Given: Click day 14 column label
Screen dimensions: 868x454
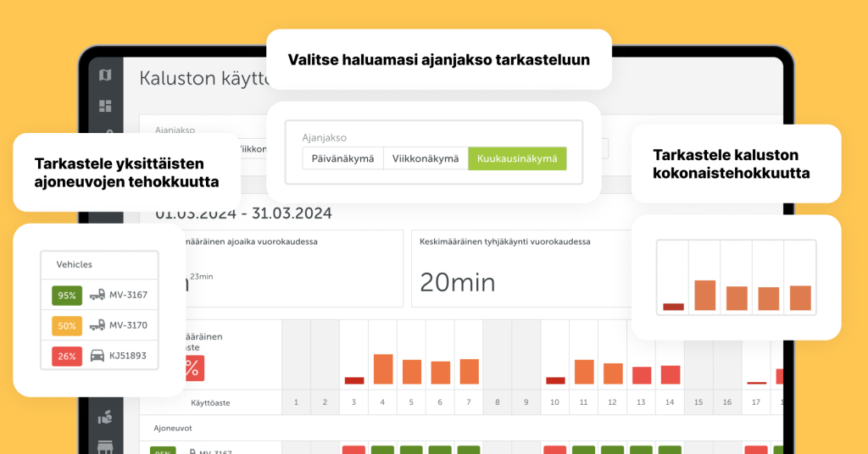Looking at the screenshot, I should point(670,402).
